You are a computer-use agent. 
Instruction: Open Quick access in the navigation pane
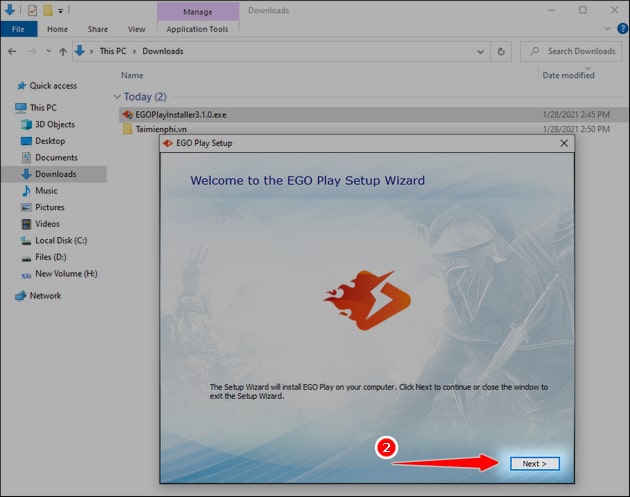coord(53,86)
